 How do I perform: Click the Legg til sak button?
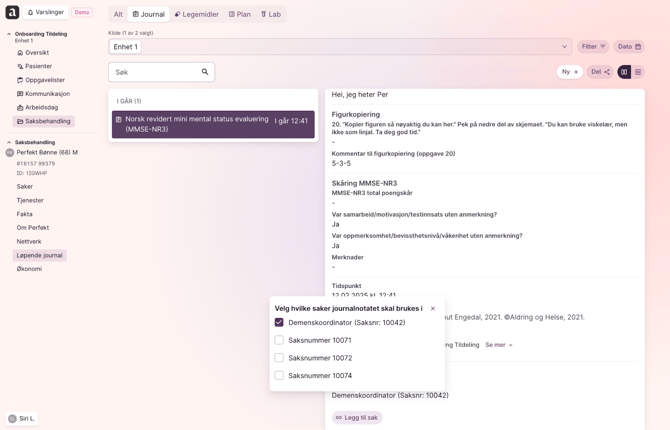[x=357, y=418]
